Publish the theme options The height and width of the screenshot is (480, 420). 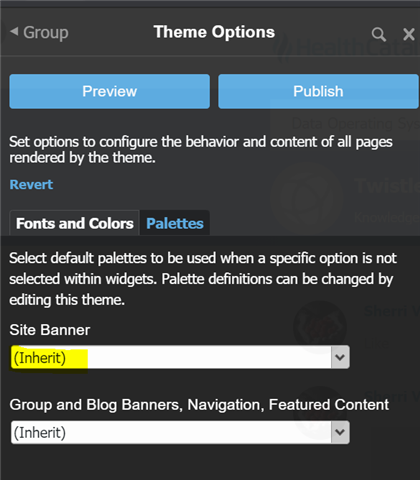[318, 91]
